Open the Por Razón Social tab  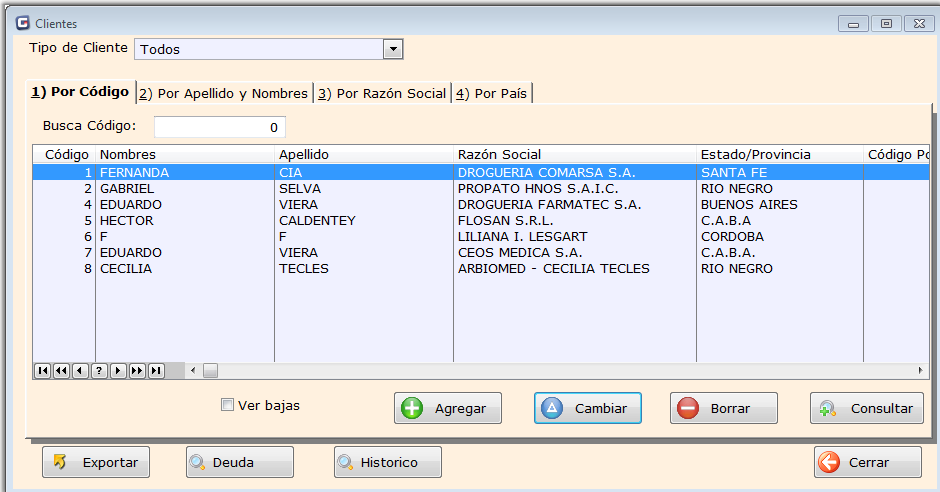382,93
